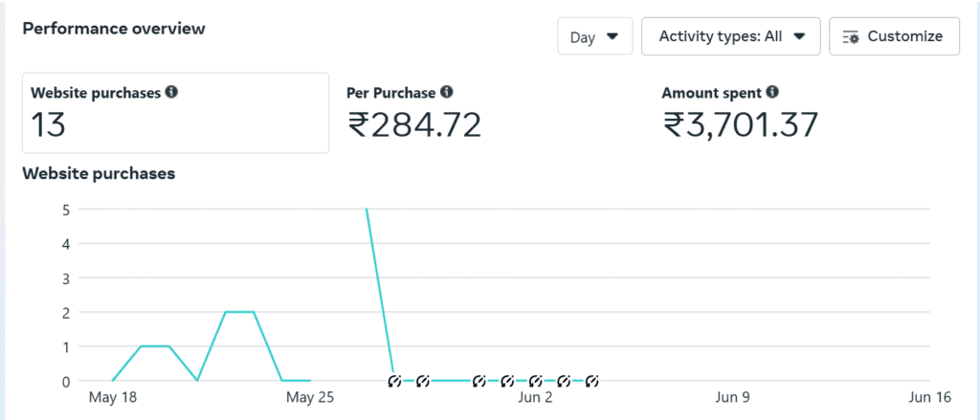Screen dimensions: 980x420
Task: Click info icon beside Per Purchase
Action: (x=446, y=92)
